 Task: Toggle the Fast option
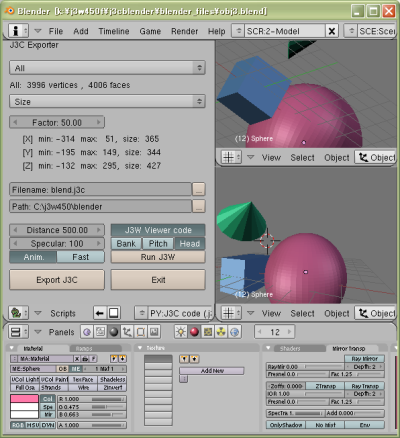(x=81, y=257)
